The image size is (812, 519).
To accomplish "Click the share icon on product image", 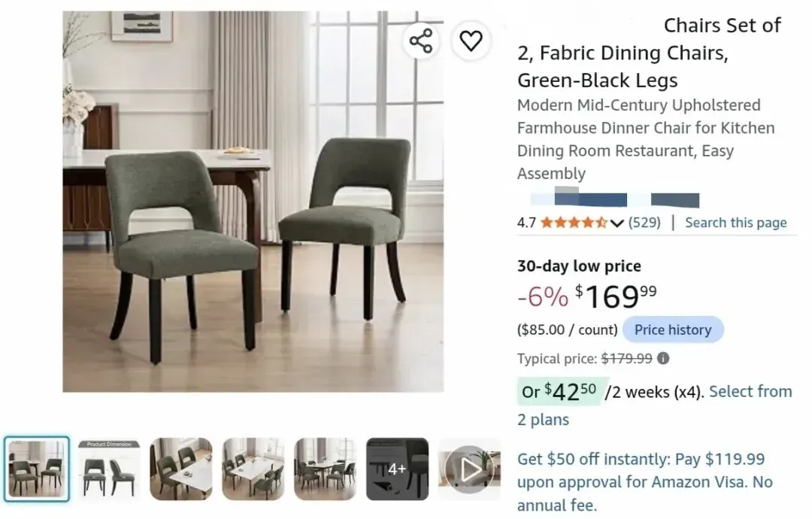I will 421,41.
